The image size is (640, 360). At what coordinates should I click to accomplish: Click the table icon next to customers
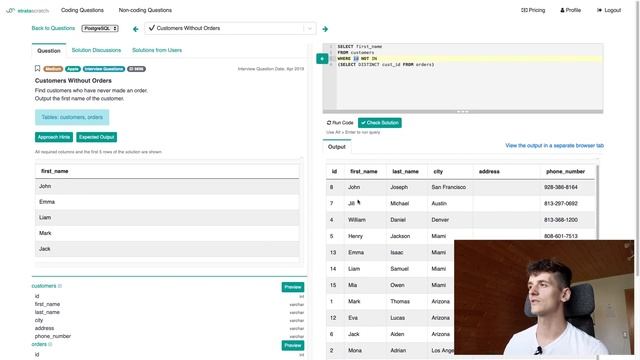(x=60, y=286)
